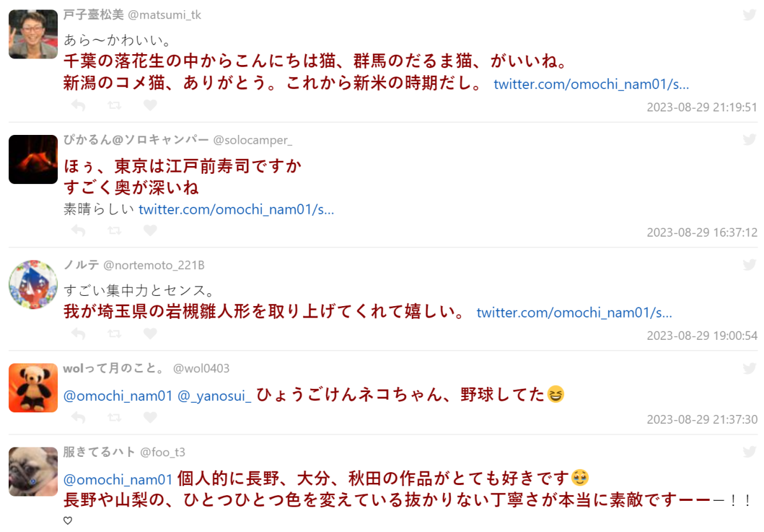
Task: Follow the twitter.com link in ノルテ's tweet
Action: 574,312
